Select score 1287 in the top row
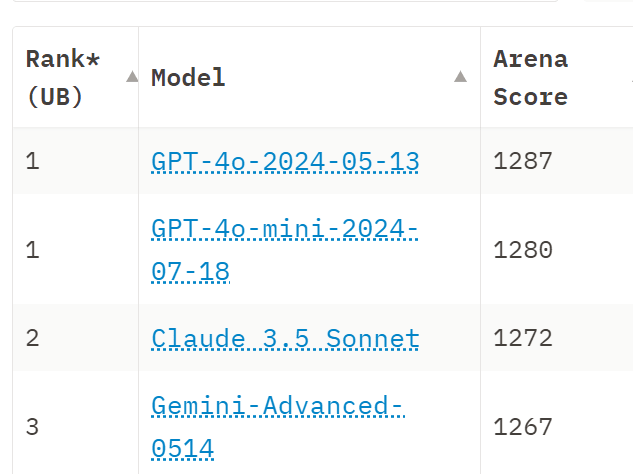 click(523, 161)
